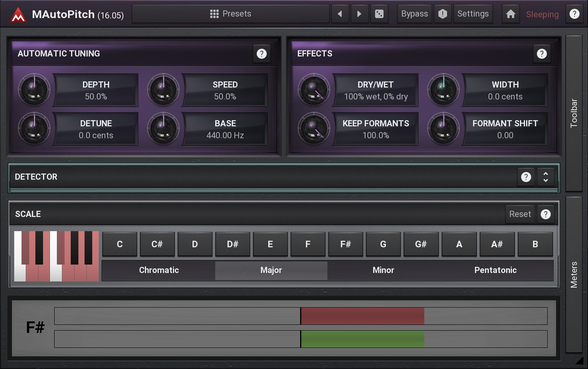Click the Speed knob

point(163,90)
